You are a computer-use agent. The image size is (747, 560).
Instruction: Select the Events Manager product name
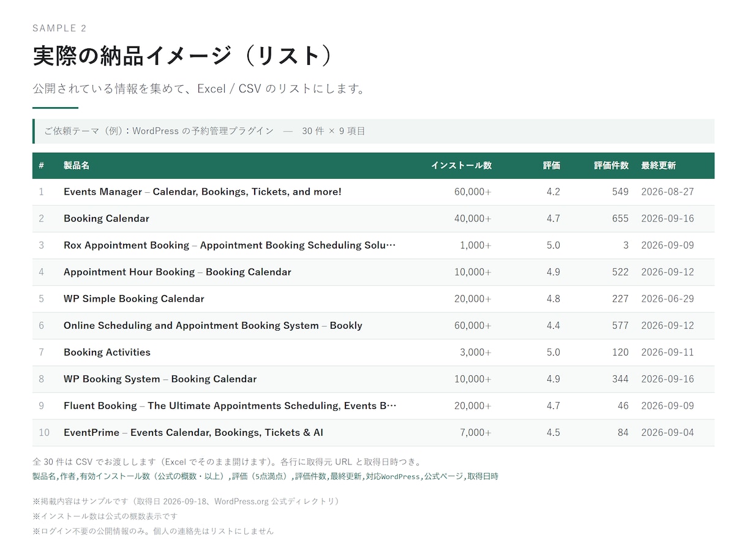[203, 192]
